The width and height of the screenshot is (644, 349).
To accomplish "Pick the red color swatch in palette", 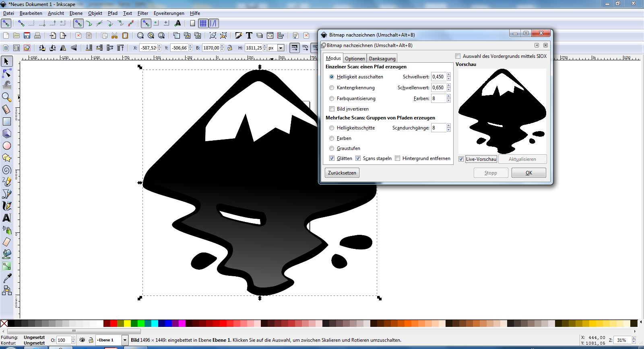I will tap(114, 323).
